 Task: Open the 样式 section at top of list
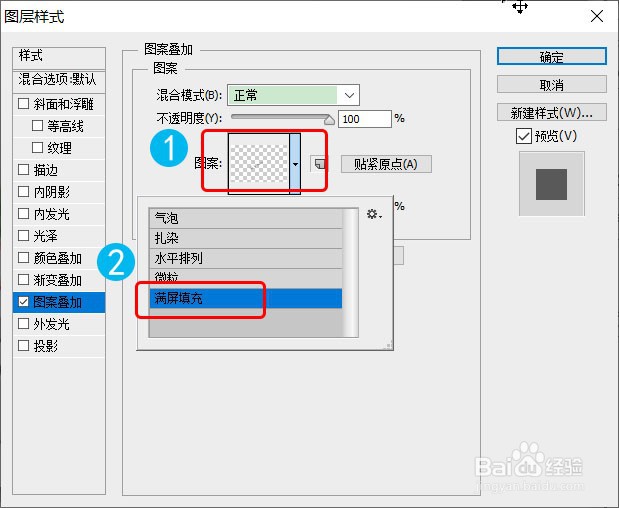pos(59,58)
